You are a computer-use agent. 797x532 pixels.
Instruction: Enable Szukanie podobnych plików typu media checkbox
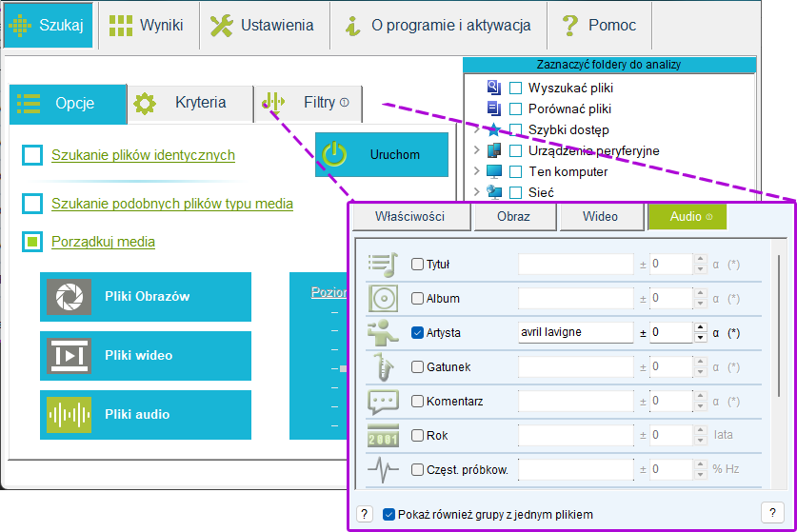pyautogui.click(x=32, y=204)
